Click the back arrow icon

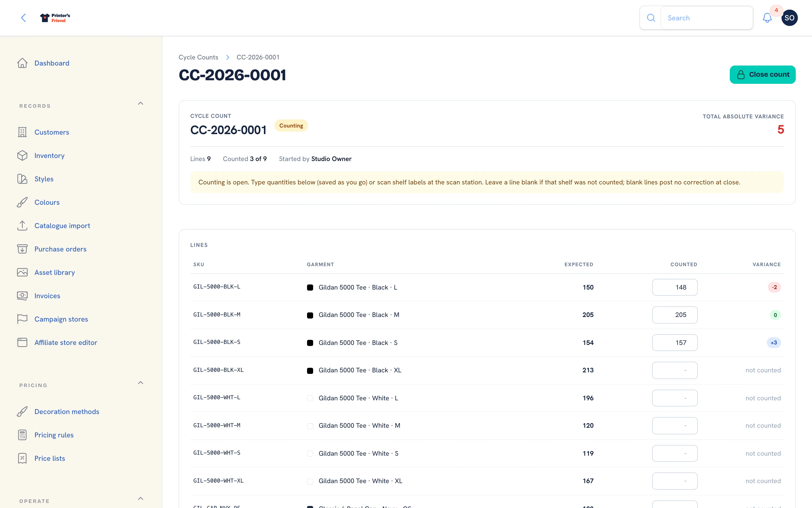pyautogui.click(x=23, y=18)
